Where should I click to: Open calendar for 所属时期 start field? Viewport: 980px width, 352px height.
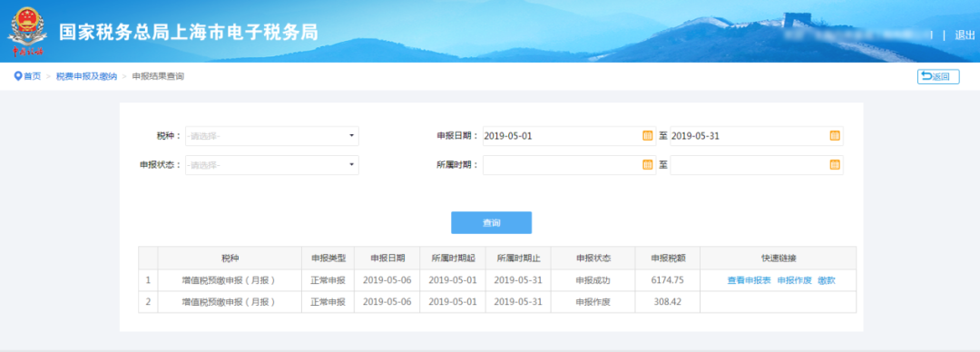tap(648, 165)
